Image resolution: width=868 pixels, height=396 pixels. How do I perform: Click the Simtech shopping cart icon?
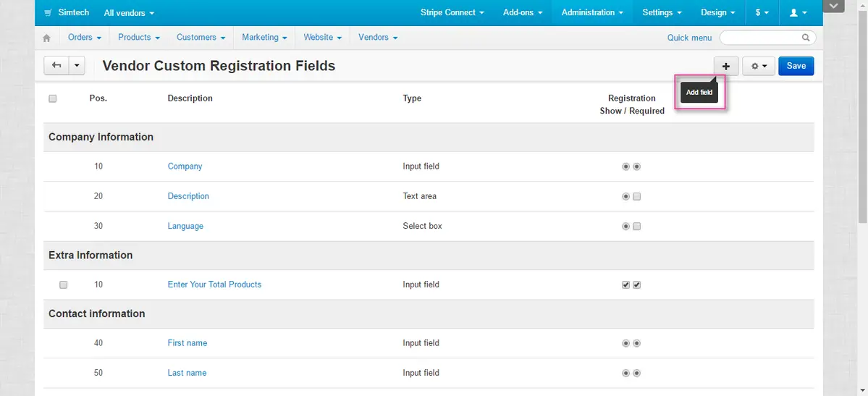coord(48,13)
